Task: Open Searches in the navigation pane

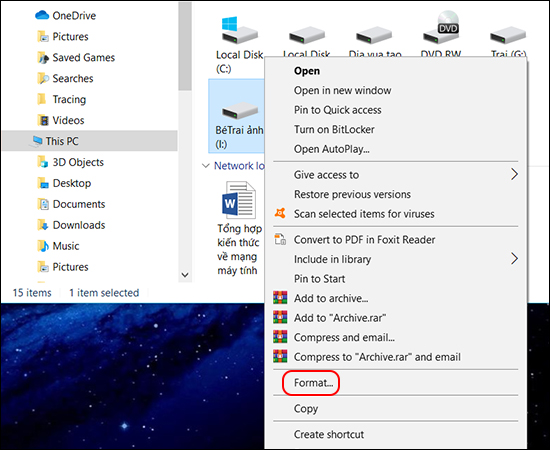Action: click(x=73, y=79)
